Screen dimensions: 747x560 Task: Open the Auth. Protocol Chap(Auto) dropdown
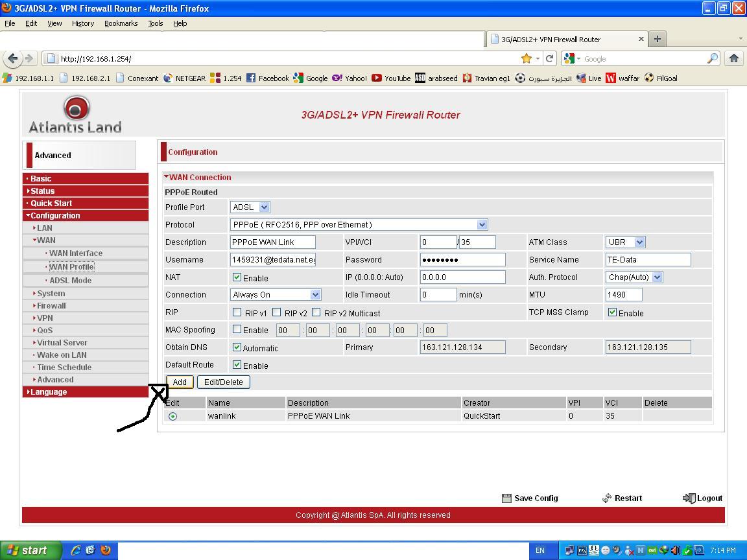[634, 277]
